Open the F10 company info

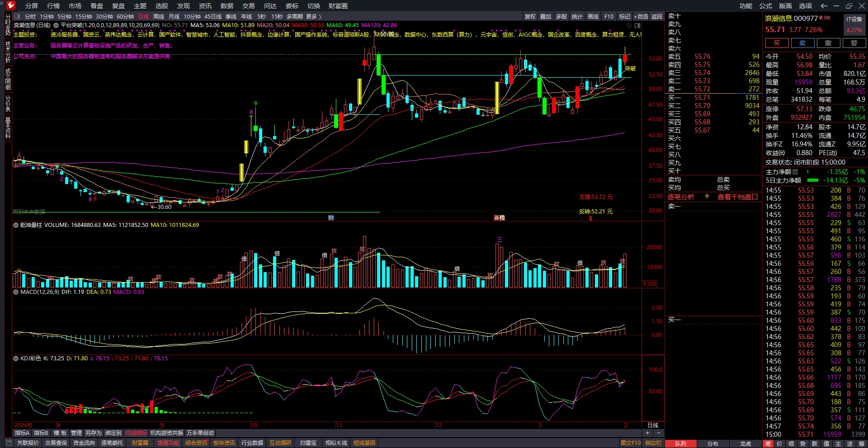coord(609,16)
